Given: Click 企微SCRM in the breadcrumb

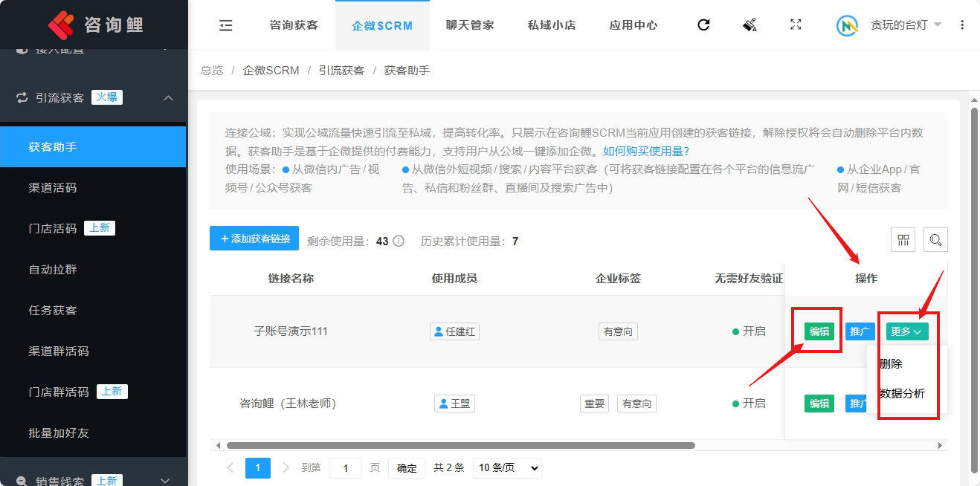Looking at the screenshot, I should (271, 71).
